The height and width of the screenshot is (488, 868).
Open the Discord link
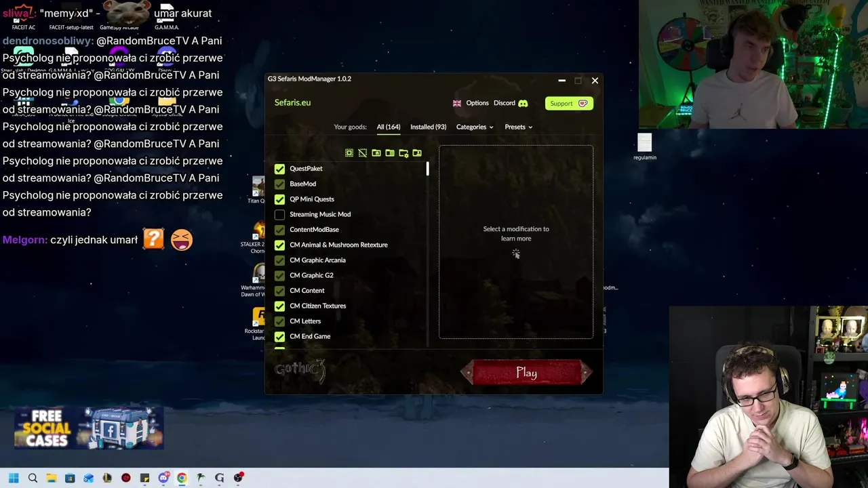pyautogui.click(x=505, y=103)
